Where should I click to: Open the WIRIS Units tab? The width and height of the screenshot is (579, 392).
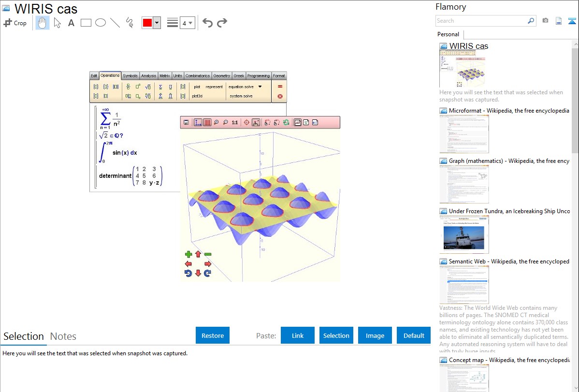(177, 76)
